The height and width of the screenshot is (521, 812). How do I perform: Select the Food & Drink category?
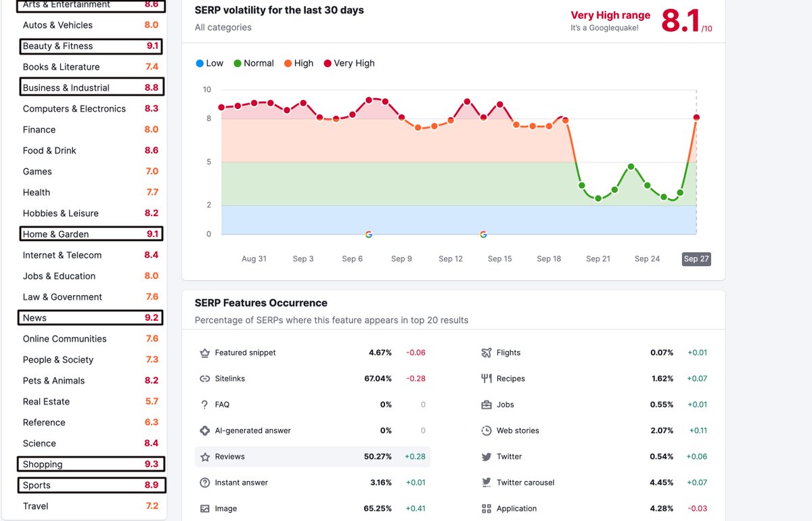(92, 150)
